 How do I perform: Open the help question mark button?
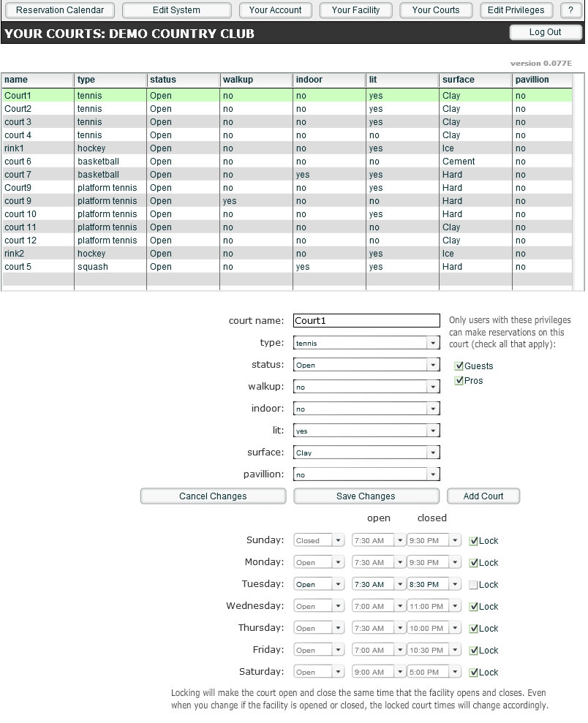(570, 10)
